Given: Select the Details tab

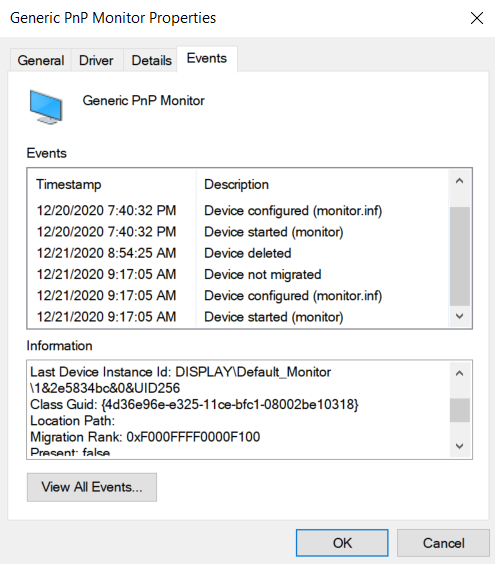Looking at the screenshot, I should click(151, 60).
